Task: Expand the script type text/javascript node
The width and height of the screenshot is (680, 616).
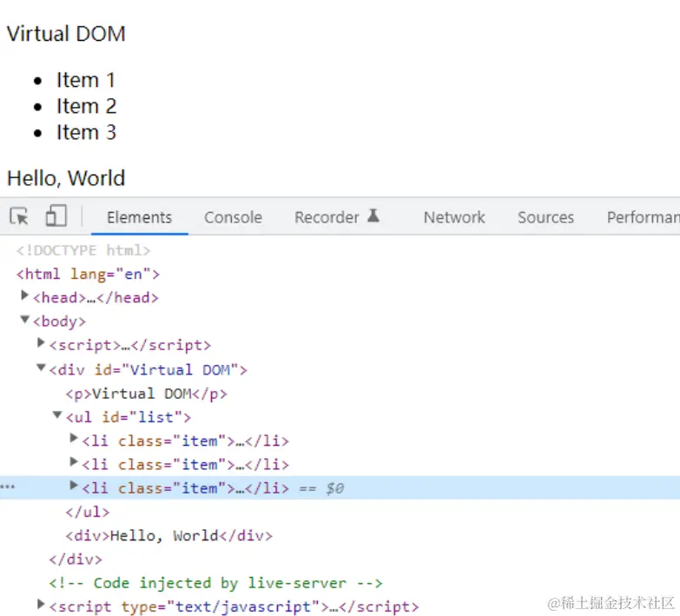Action: [x=41, y=604]
